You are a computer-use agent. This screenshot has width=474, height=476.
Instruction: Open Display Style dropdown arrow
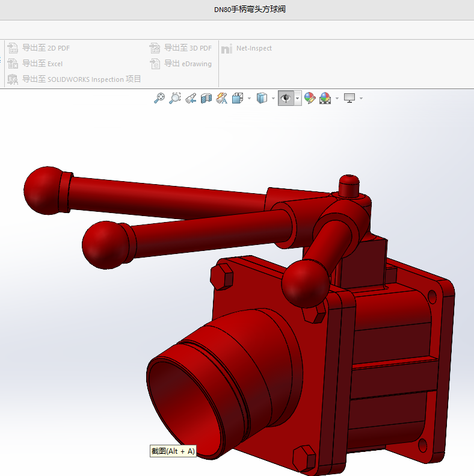pos(273,98)
